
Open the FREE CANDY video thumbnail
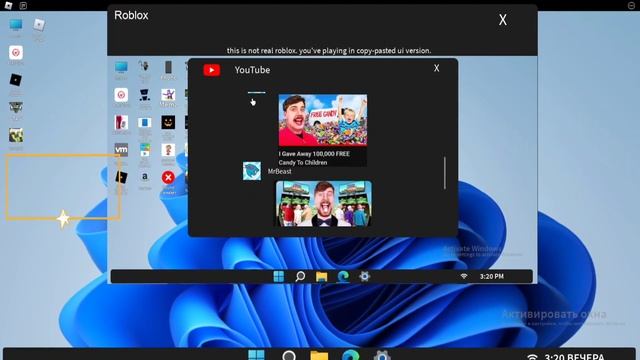tap(322, 120)
